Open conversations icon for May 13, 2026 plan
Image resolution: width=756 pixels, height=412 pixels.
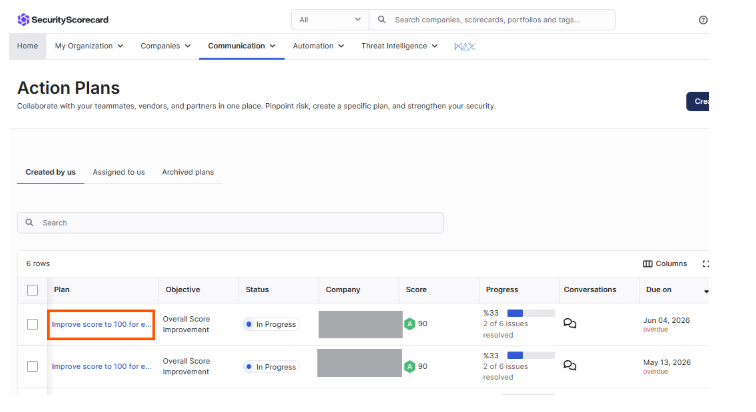point(569,366)
